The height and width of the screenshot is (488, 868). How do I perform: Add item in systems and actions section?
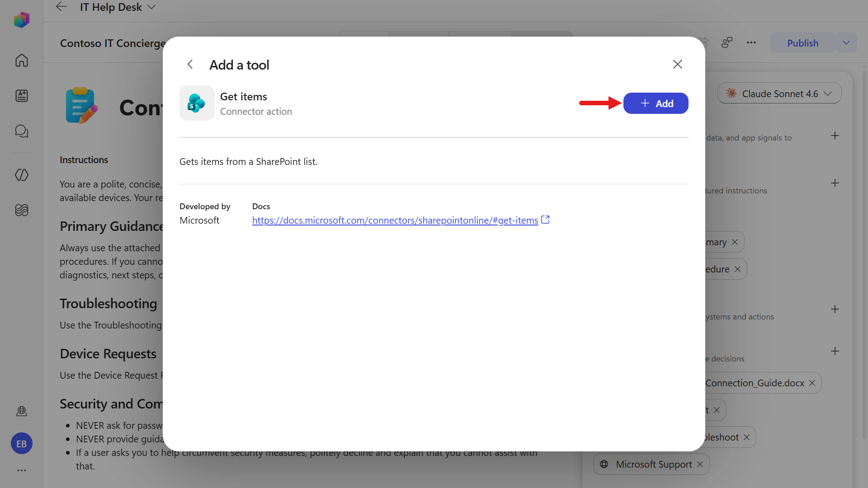click(x=835, y=309)
